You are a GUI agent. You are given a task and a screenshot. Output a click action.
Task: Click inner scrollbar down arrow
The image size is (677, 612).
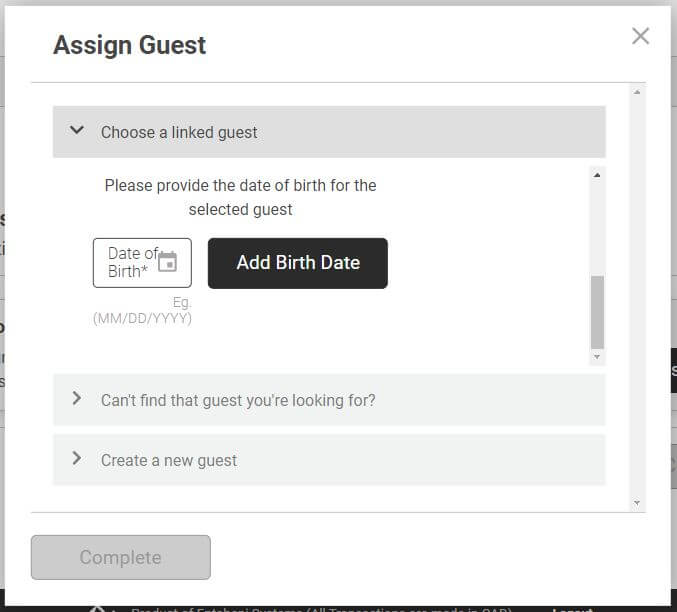point(597,357)
